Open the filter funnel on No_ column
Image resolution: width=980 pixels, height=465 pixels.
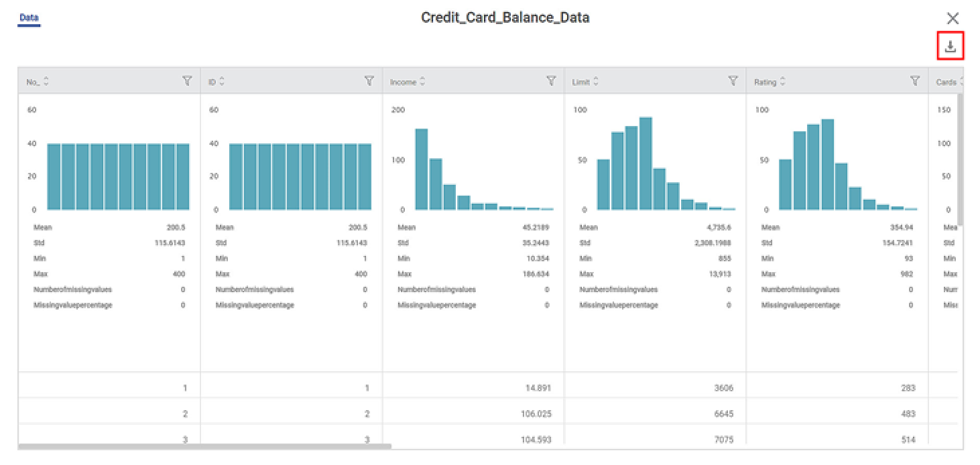coord(188,81)
